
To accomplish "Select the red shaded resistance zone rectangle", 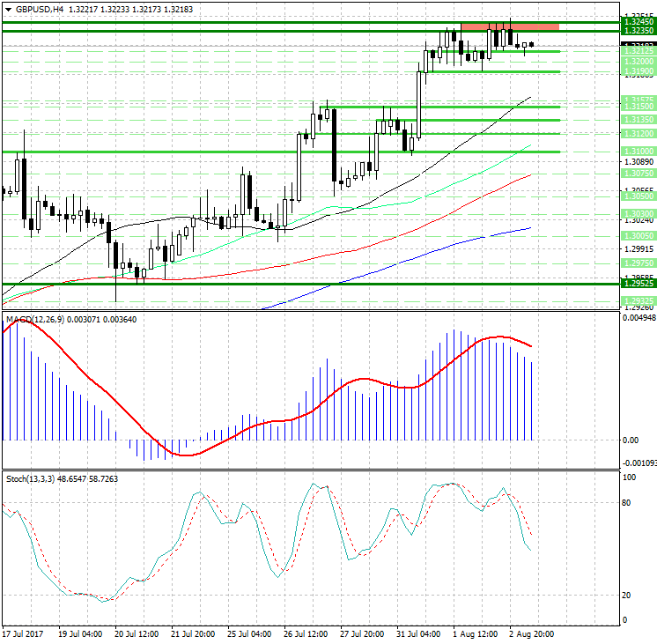I will click(497, 26).
